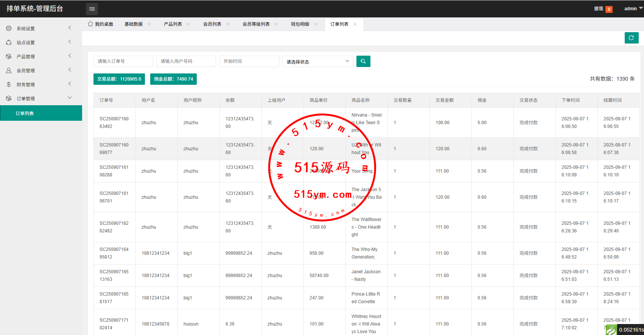The image size is (644, 335).
Task: Click the 系统设置 gear icon
Action: [9, 28]
